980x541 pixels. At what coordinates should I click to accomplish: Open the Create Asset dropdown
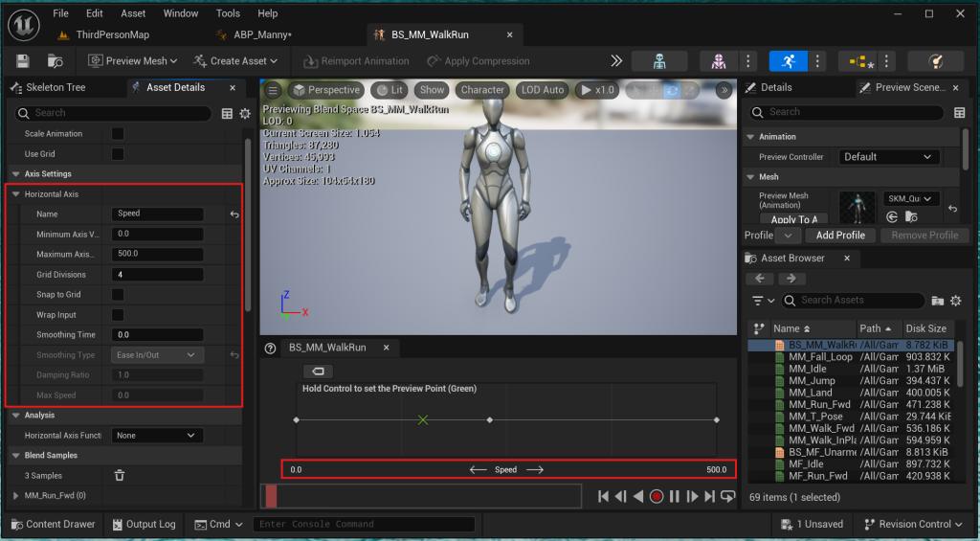pyautogui.click(x=235, y=60)
